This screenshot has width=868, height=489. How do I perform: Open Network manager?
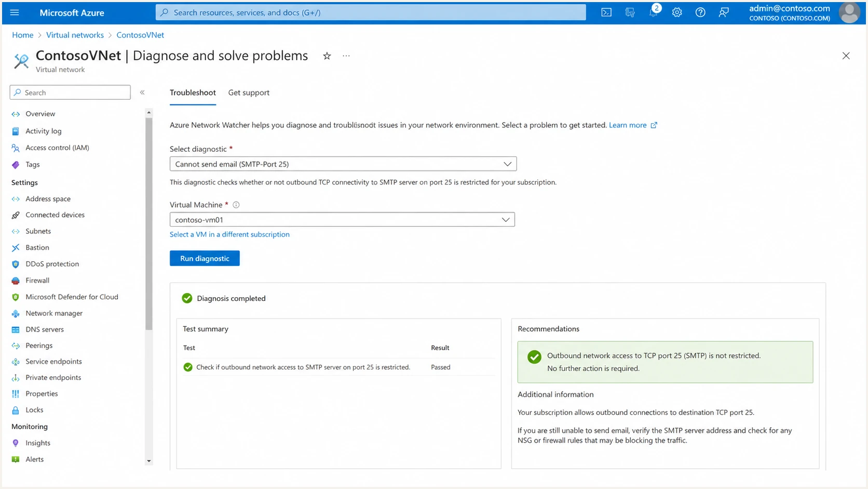click(54, 313)
